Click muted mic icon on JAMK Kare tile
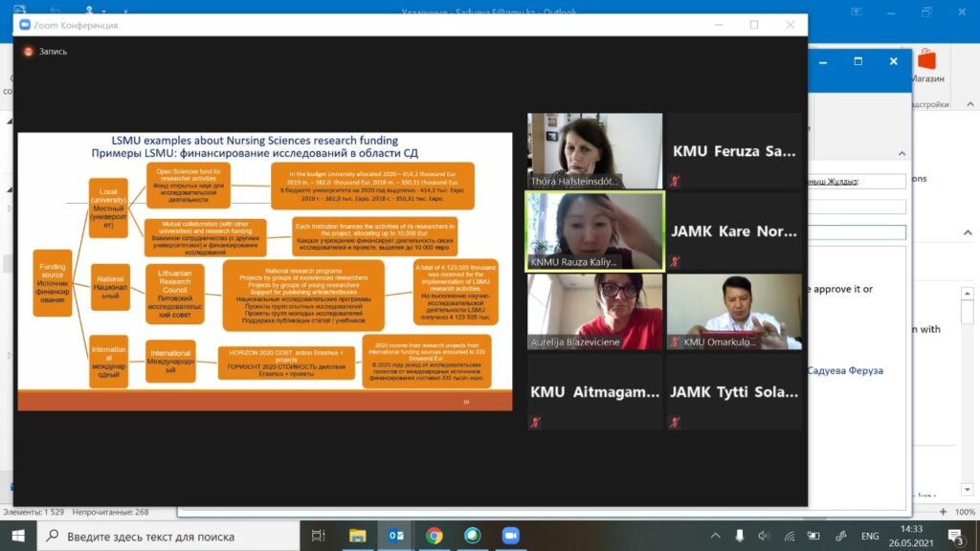Viewport: 980px width, 551px height. (x=676, y=260)
